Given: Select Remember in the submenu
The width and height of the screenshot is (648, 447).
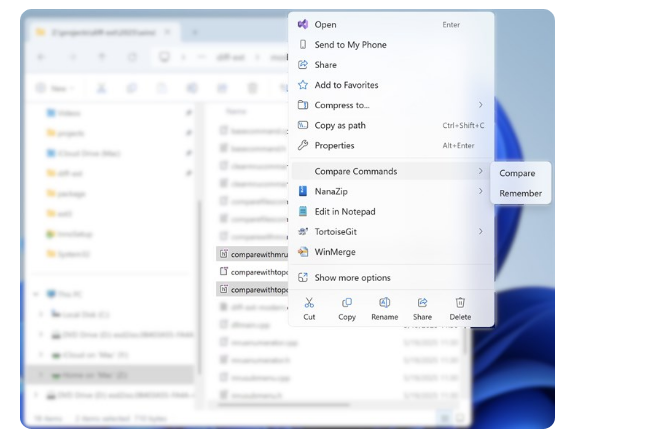Looking at the screenshot, I should (520, 193).
